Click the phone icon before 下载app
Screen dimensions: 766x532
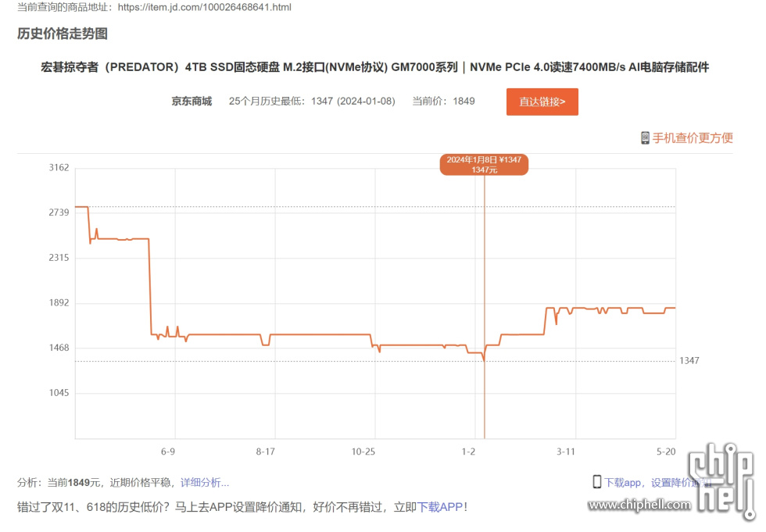coord(597,482)
